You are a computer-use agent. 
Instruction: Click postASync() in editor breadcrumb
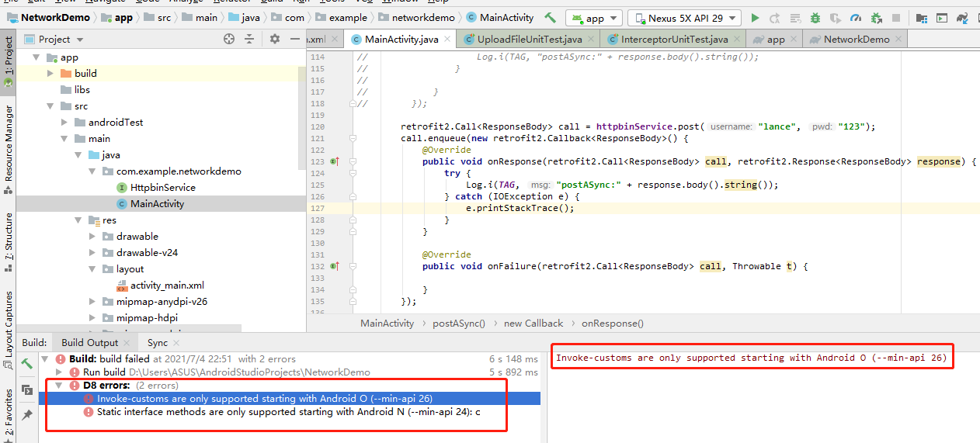pos(459,324)
